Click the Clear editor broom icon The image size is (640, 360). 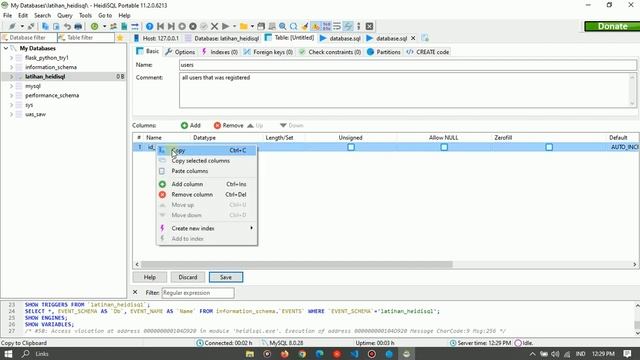[x=304, y=26]
